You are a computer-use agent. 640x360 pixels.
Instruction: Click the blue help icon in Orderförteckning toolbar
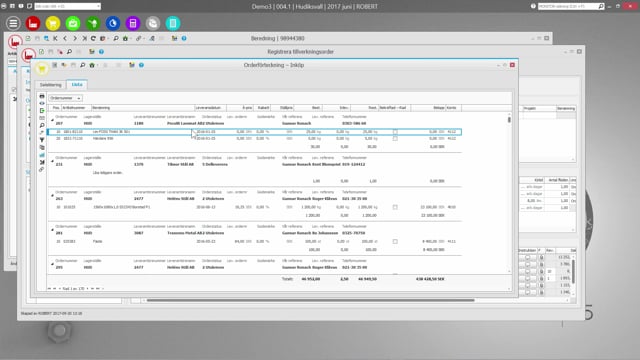point(141,65)
